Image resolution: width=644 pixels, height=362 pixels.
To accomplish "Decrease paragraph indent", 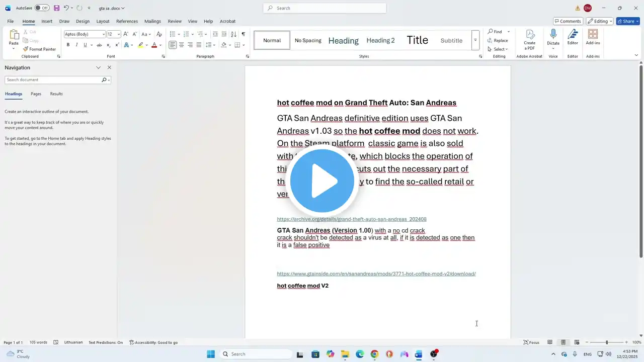I will point(215,34).
